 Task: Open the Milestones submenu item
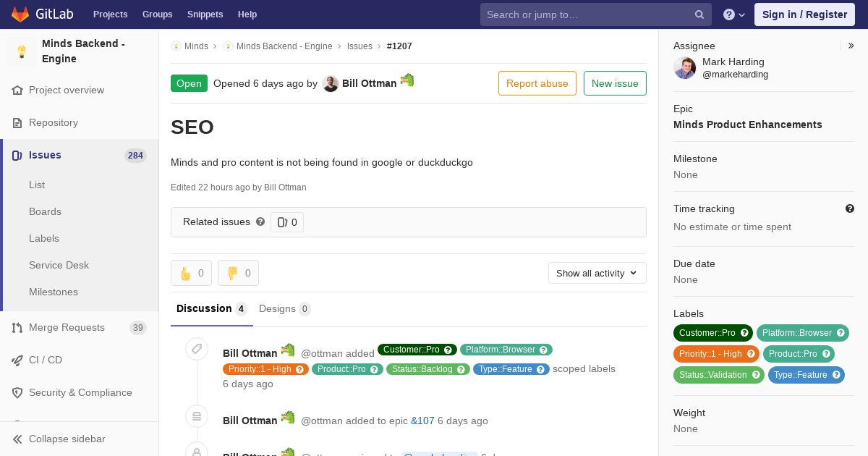click(x=54, y=292)
